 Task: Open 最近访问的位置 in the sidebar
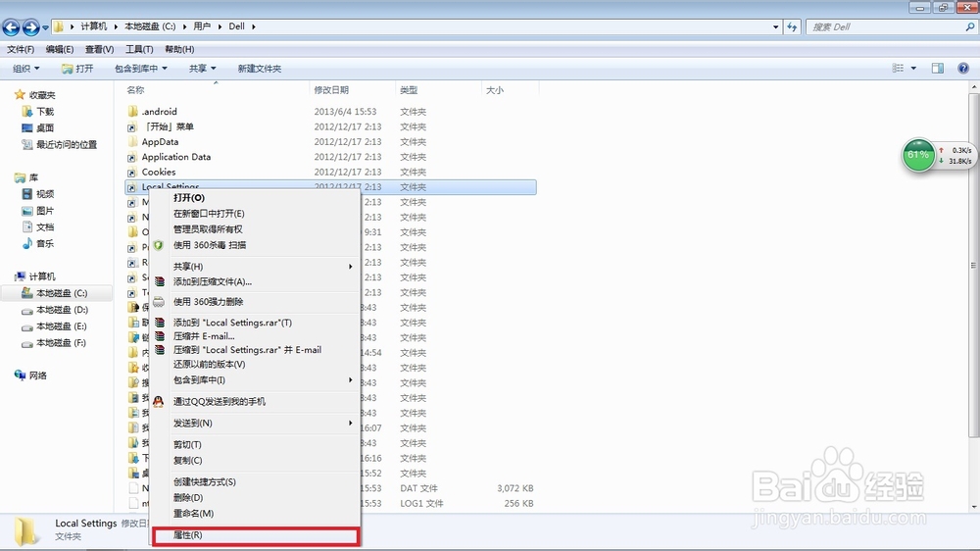point(60,144)
